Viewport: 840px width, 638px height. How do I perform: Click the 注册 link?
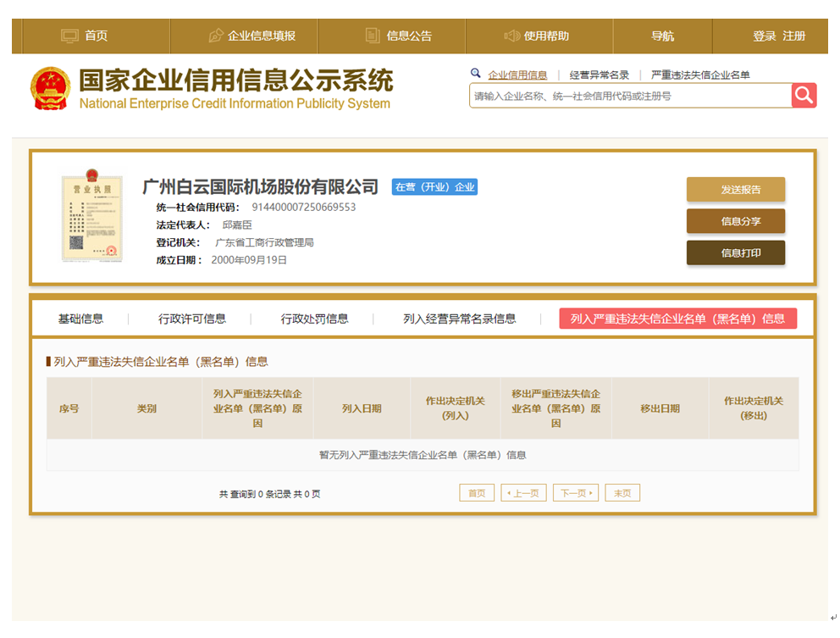(x=794, y=36)
